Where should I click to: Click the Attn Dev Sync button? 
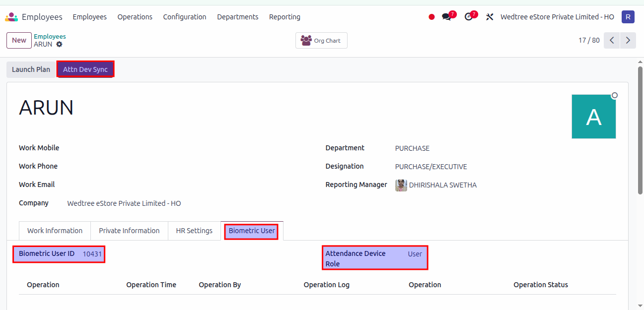coord(85,69)
